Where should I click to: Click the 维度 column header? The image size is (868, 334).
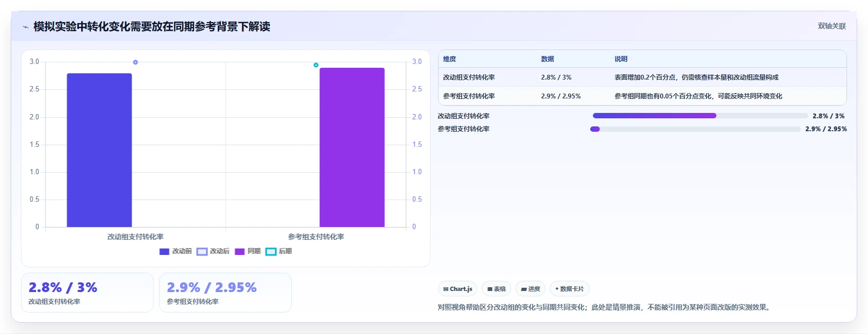coord(449,59)
